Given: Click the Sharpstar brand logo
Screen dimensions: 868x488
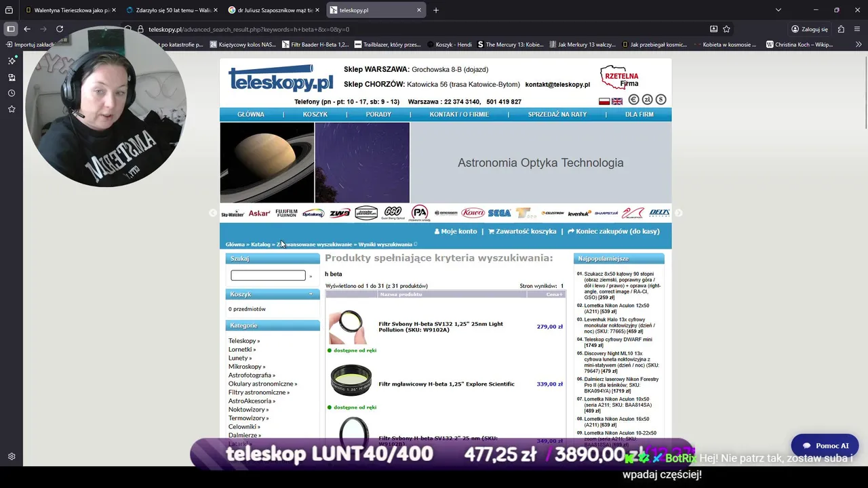Looking at the screenshot, I should tap(606, 213).
